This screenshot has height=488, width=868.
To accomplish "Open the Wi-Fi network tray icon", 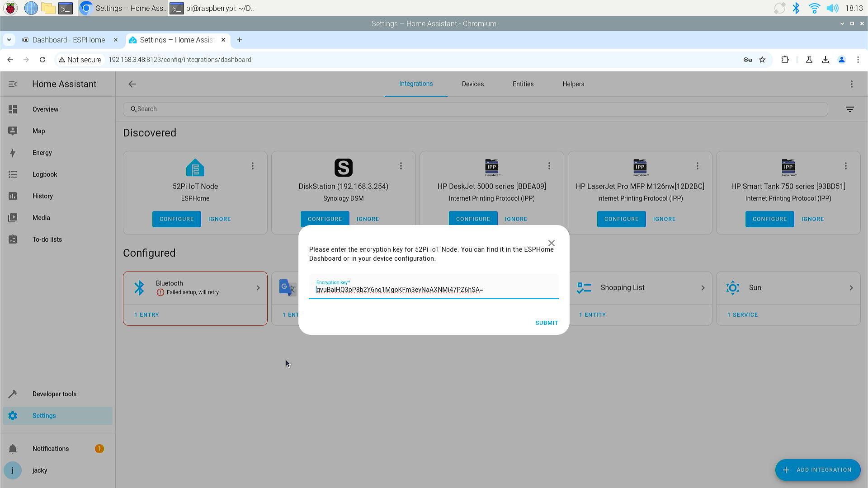I will pyautogui.click(x=814, y=8).
